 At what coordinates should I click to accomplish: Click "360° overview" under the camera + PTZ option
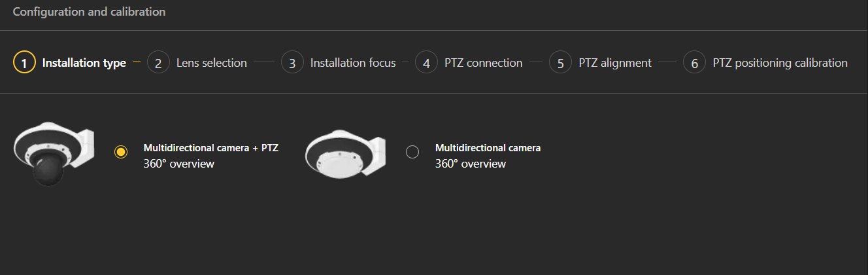pyautogui.click(x=179, y=164)
